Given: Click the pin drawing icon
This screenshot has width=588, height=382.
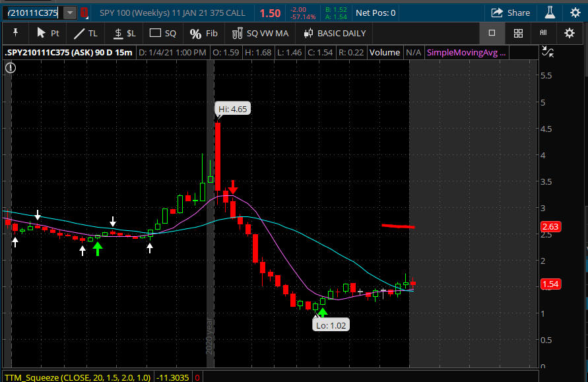Looking at the screenshot, I should click(x=15, y=33).
